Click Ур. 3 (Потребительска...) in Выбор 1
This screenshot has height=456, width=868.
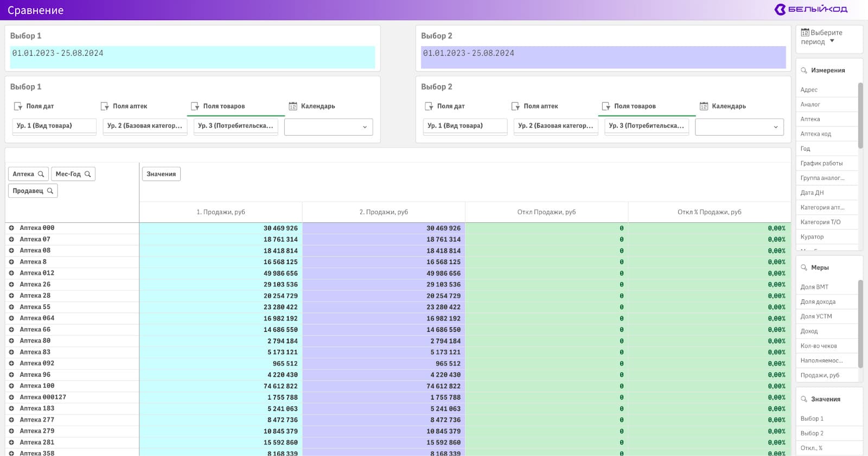[236, 126]
